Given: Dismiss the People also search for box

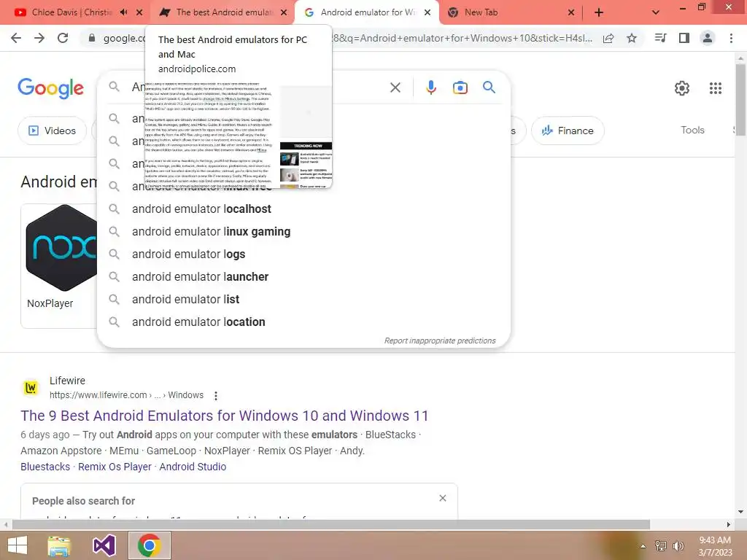Looking at the screenshot, I should (x=443, y=498).
